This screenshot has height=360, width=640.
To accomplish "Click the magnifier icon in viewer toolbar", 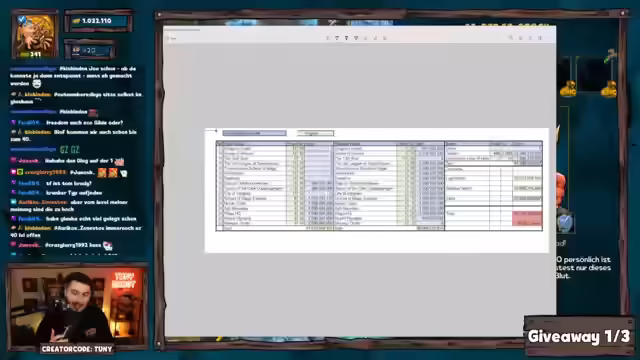I will pyautogui.click(x=511, y=38).
